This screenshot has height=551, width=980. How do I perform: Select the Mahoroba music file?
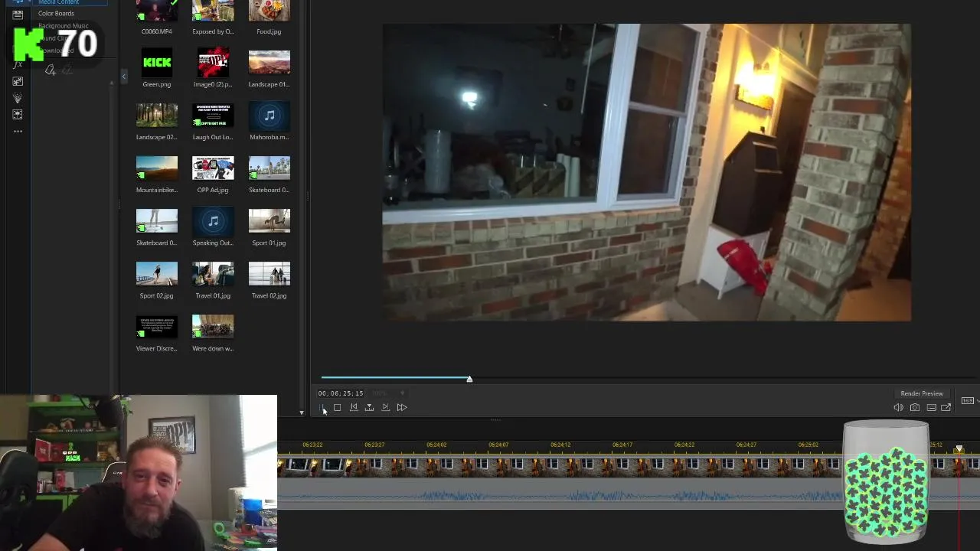[x=269, y=116]
